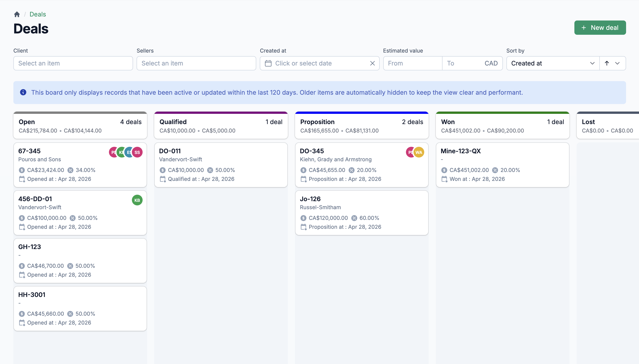Image resolution: width=639 pixels, height=364 pixels.
Task: Click calendar icon on deal 67-345 Opened at
Action: [22, 179]
